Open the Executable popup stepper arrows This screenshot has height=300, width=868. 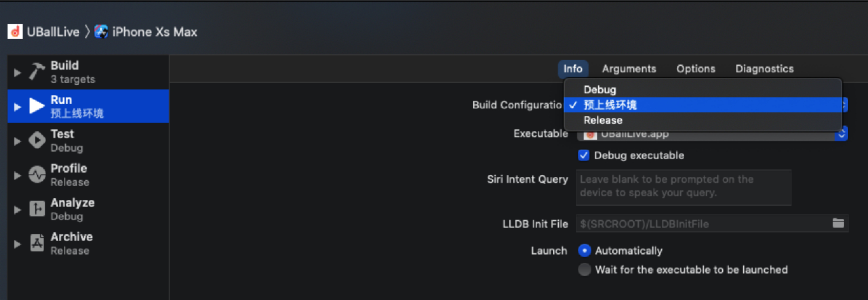(x=842, y=134)
